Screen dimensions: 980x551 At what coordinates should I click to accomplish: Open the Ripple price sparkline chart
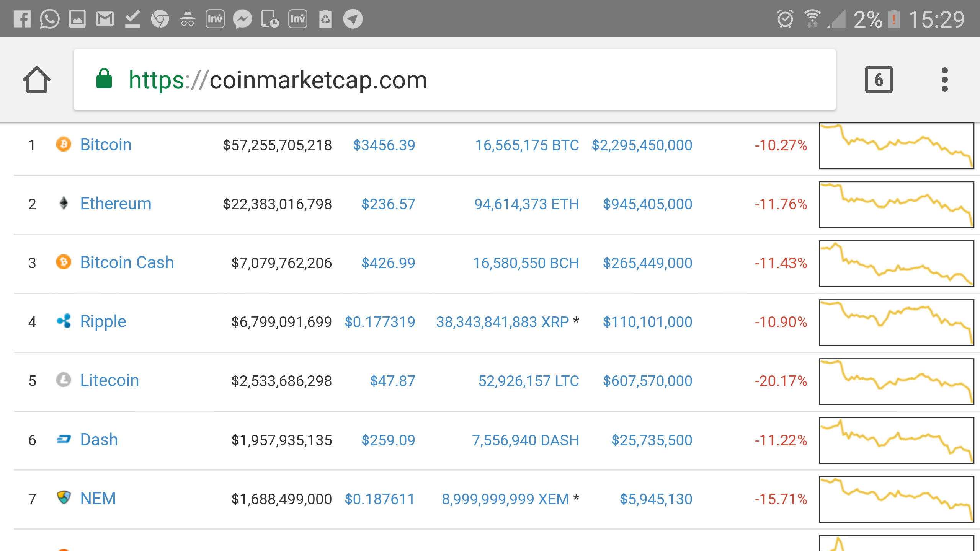[897, 322]
